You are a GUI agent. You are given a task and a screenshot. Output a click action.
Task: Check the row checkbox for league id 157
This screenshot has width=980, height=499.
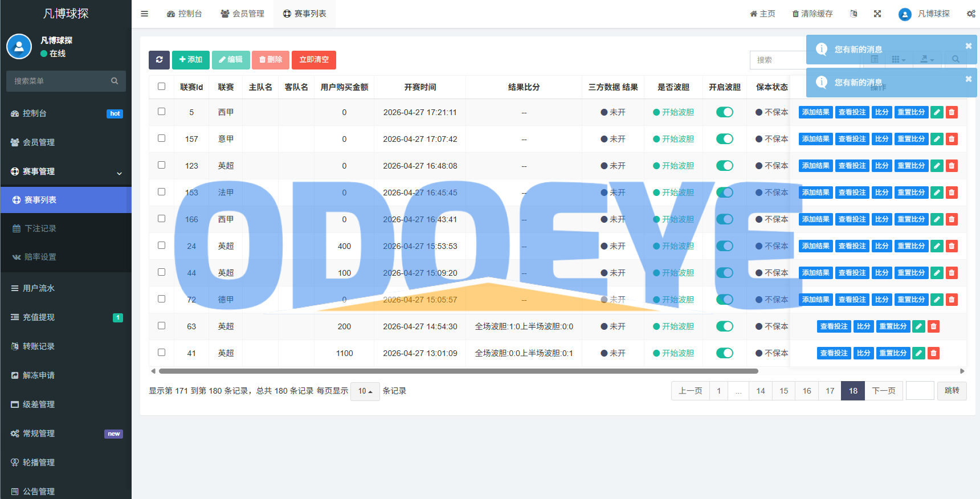point(162,138)
